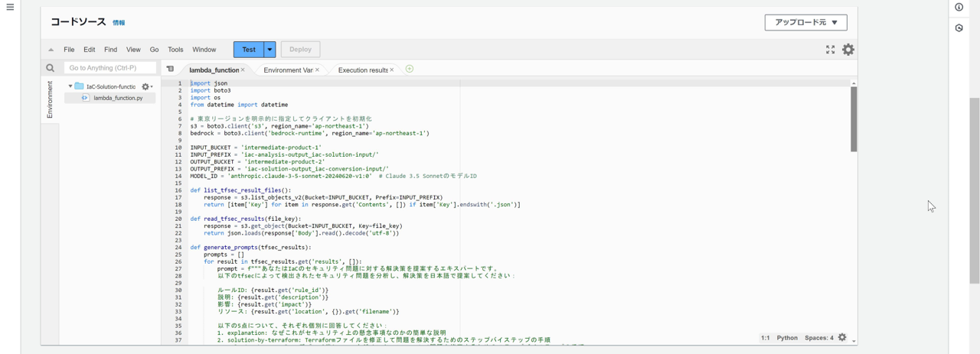Open the Find menu
Screen dimensions: 980x354
[111, 50]
